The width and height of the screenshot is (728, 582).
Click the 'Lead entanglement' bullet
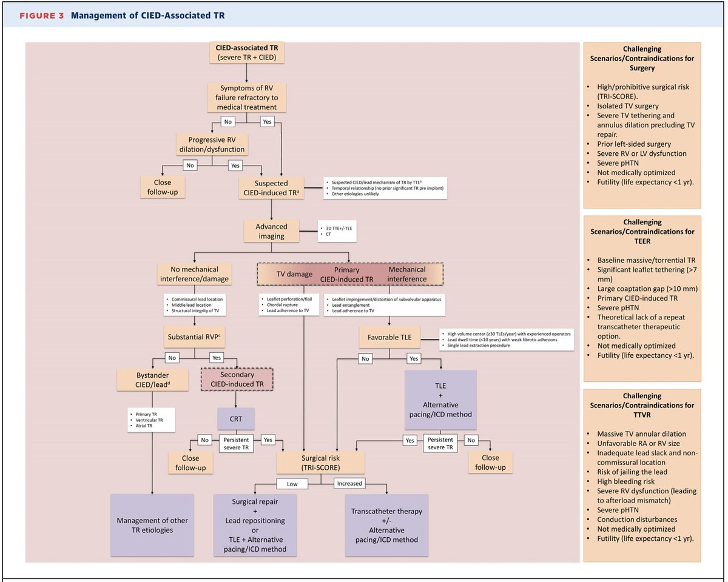pos(351,305)
